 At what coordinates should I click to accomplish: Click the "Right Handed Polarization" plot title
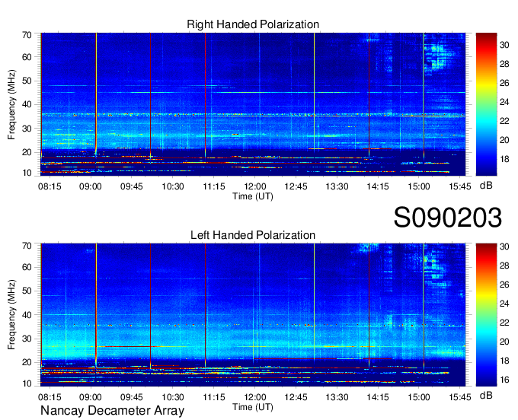click(x=253, y=24)
